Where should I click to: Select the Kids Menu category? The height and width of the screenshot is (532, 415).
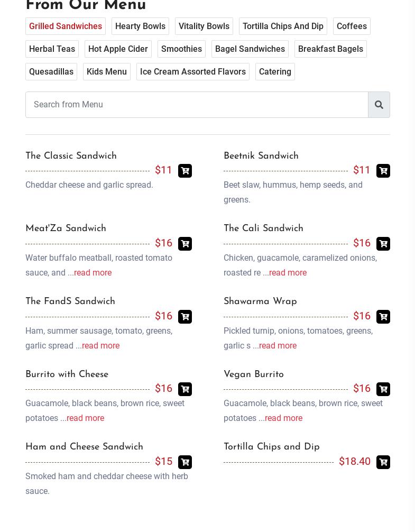coord(107,71)
